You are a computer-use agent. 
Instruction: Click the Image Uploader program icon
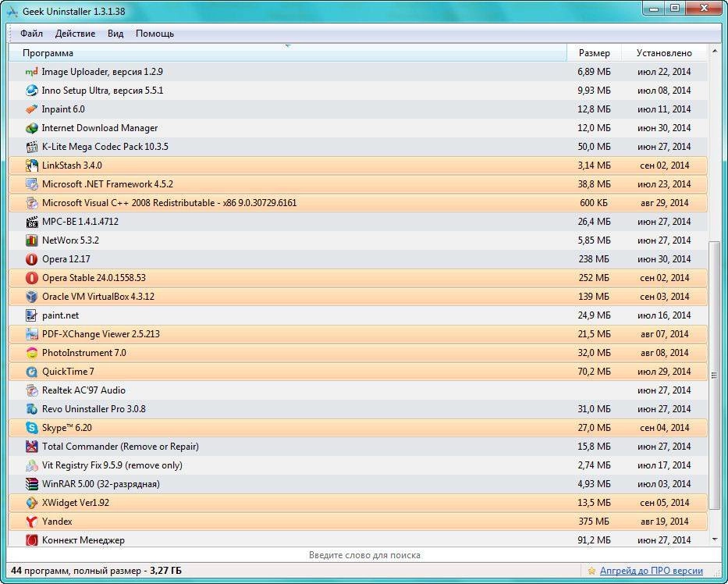click(x=31, y=72)
